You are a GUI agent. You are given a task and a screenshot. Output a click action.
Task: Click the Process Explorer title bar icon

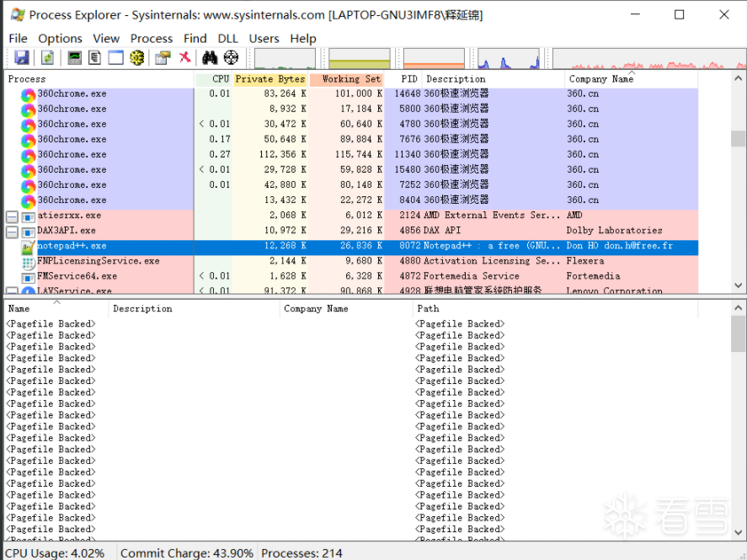(18, 15)
